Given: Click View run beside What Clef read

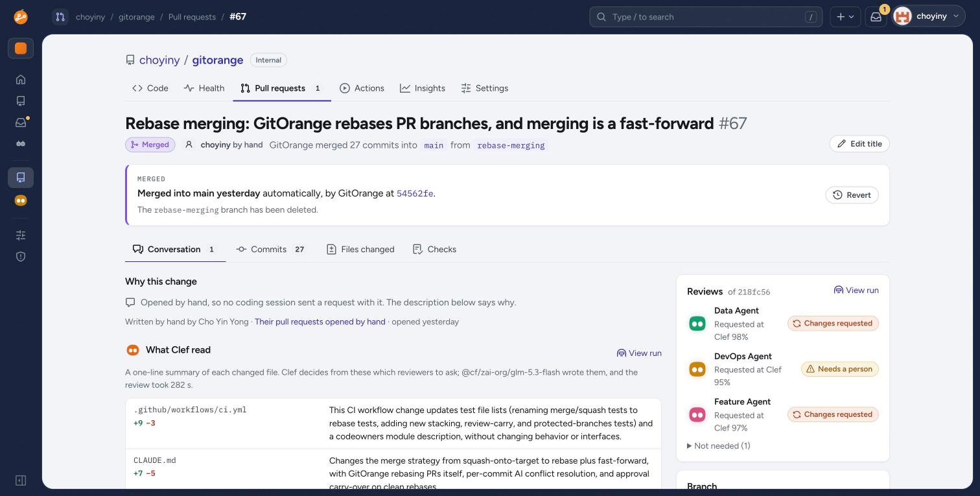Looking at the screenshot, I should (x=639, y=353).
